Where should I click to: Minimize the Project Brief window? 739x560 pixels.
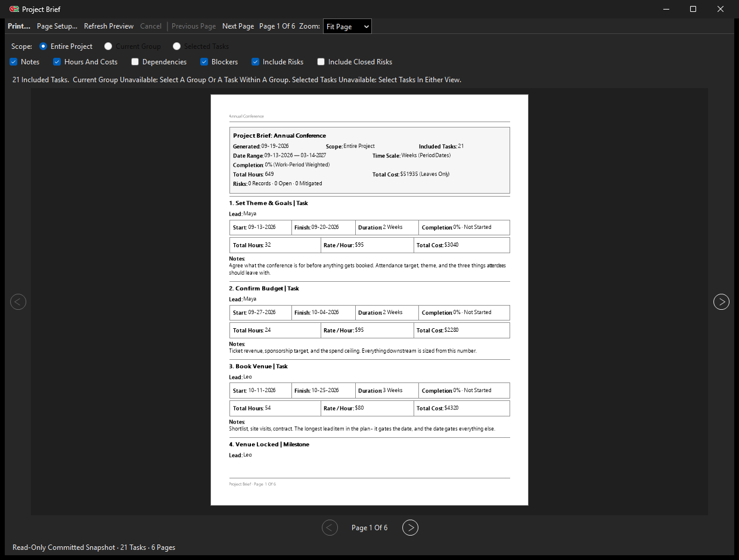666,9
